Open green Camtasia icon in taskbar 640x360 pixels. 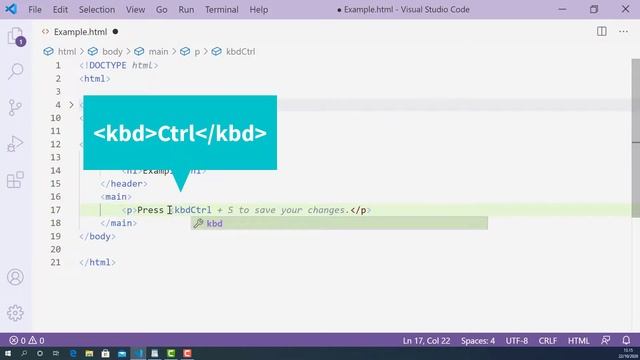(171, 353)
